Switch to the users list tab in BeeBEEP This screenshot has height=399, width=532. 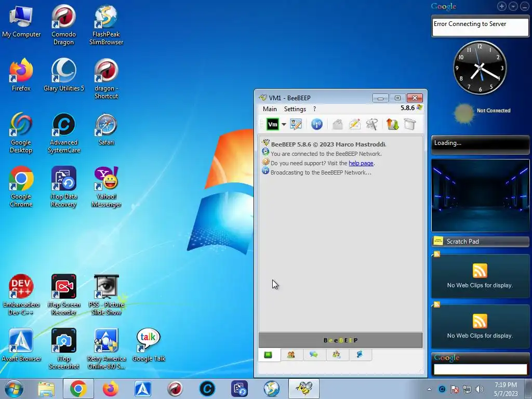point(291,355)
